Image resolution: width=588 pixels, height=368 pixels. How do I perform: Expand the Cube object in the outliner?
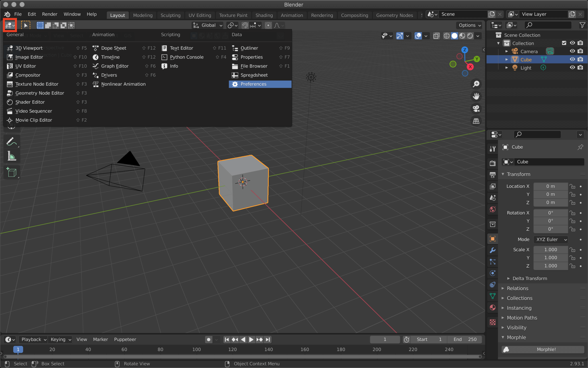click(x=506, y=59)
